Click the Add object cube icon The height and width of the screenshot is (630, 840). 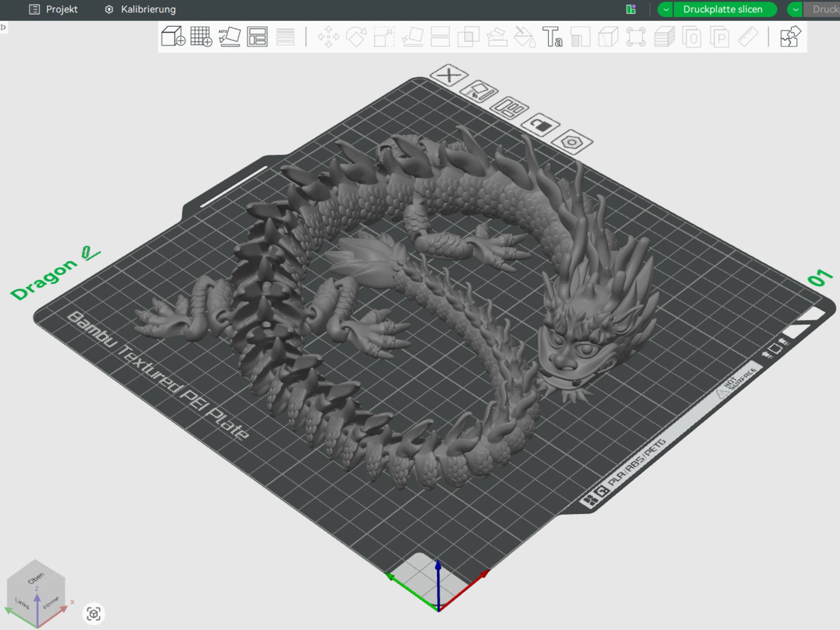(x=173, y=37)
